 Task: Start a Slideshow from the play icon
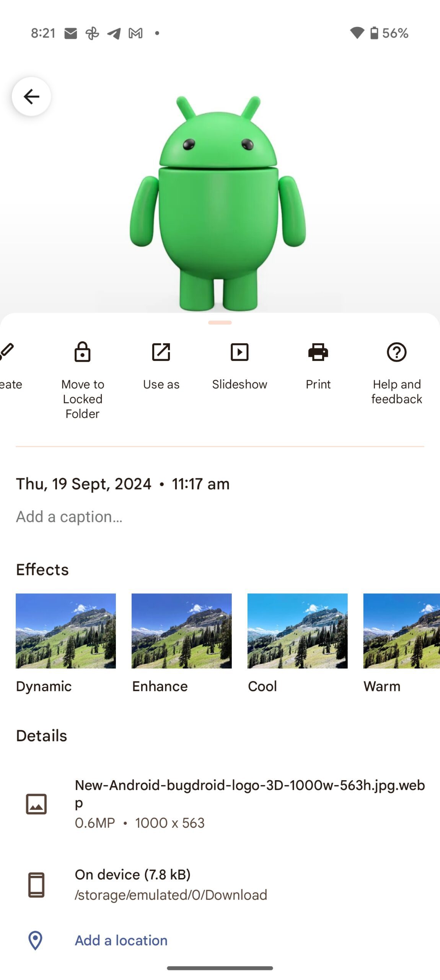(240, 352)
